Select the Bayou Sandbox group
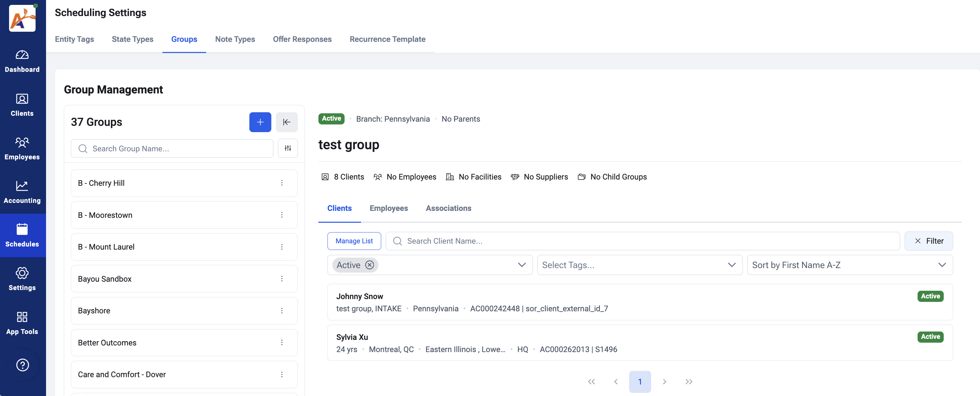Image resolution: width=980 pixels, height=396 pixels. (184, 279)
